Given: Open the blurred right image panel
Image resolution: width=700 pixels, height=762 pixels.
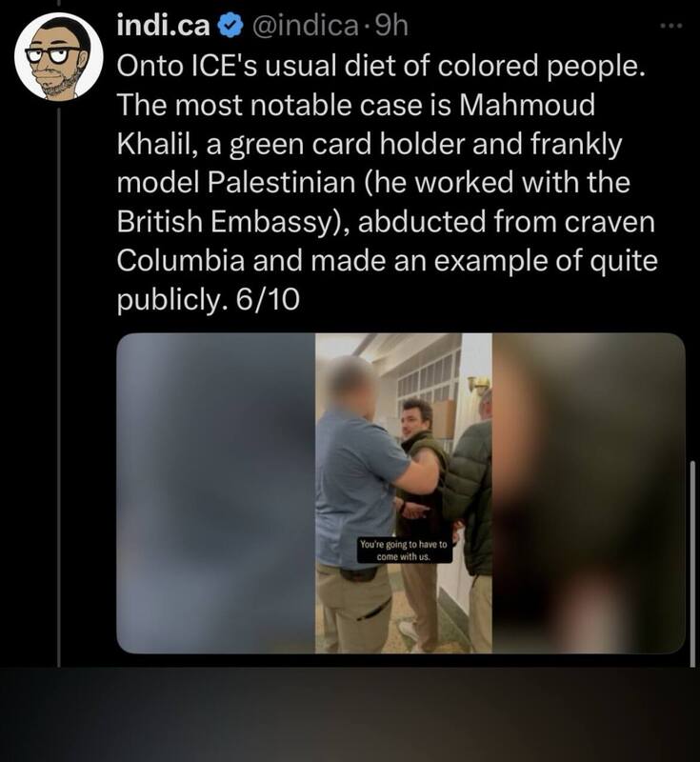Looking at the screenshot, I should pos(589,493).
